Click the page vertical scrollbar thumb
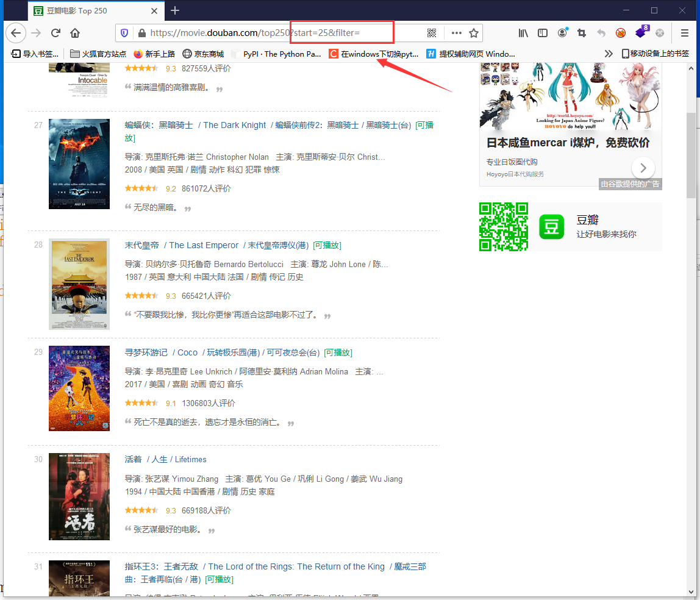The height and width of the screenshot is (600, 700). coord(690,155)
